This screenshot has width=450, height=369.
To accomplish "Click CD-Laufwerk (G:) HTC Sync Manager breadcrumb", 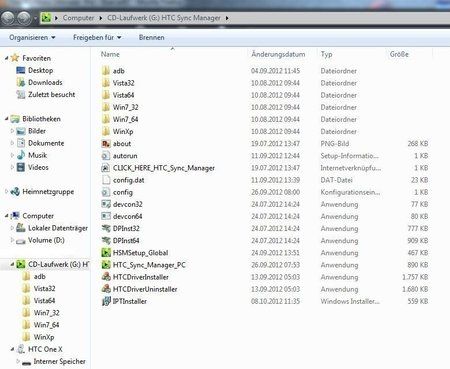I will 164,18.
